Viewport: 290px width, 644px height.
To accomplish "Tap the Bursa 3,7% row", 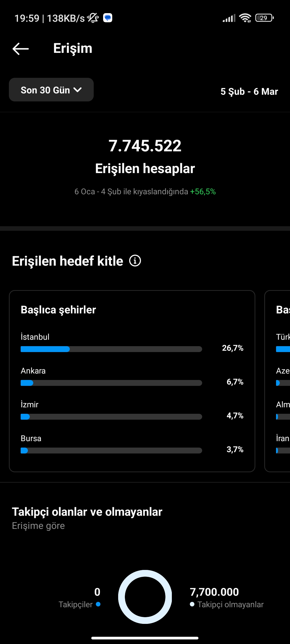I will click(132, 444).
